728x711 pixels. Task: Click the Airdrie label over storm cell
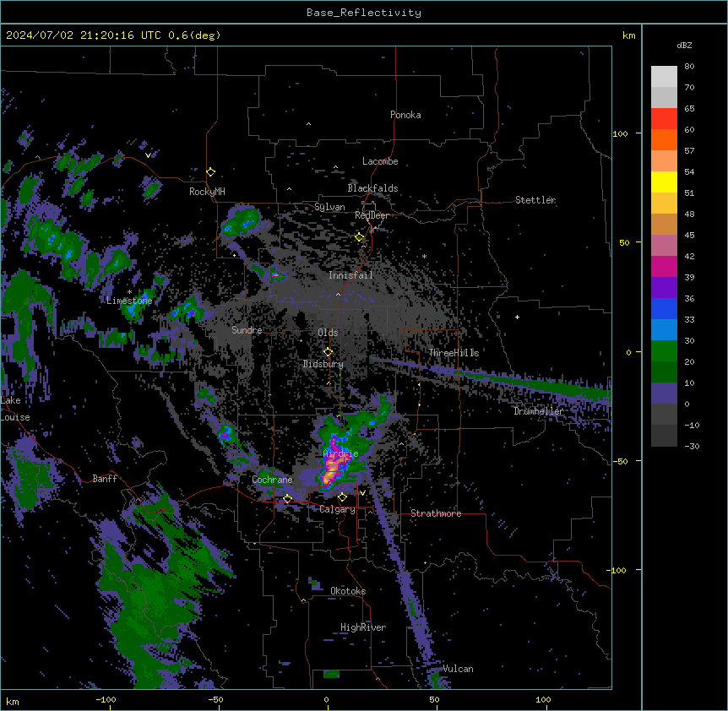(340, 453)
